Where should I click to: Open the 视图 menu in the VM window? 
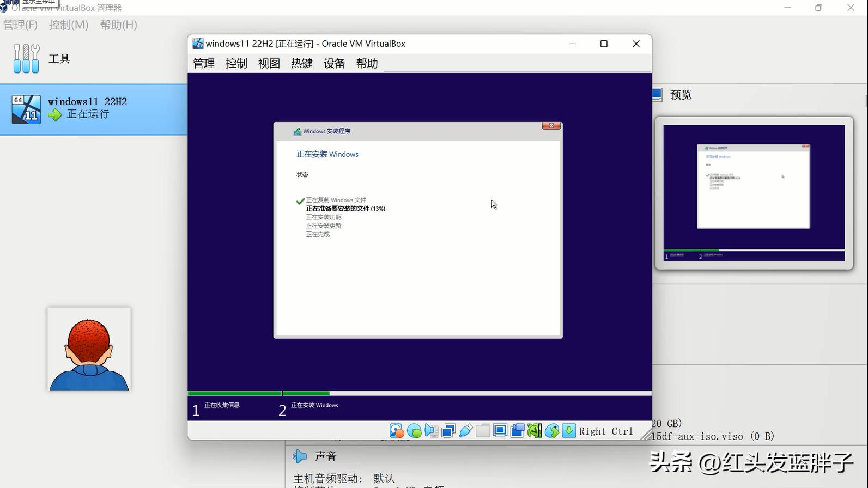click(x=269, y=63)
